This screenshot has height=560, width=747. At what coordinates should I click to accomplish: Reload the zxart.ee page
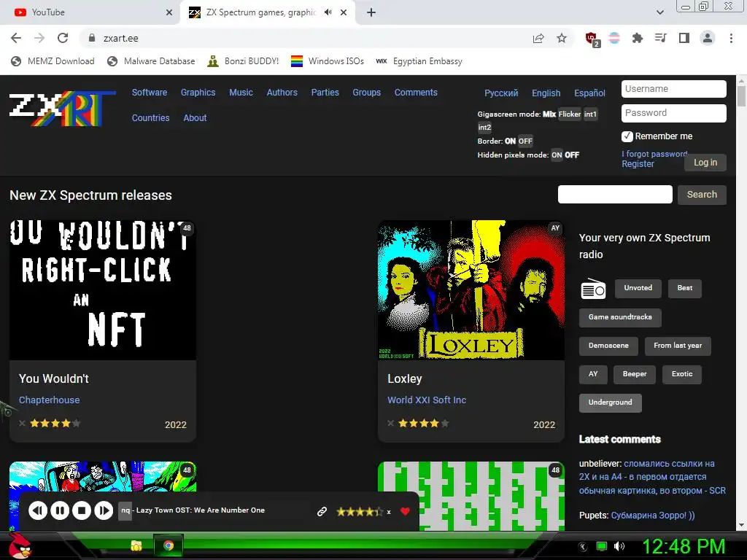63,38
